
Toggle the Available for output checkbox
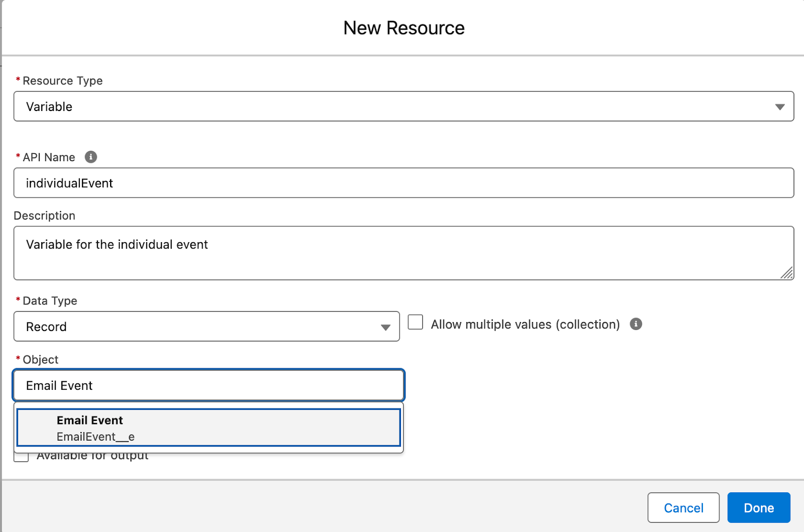tap(21, 458)
